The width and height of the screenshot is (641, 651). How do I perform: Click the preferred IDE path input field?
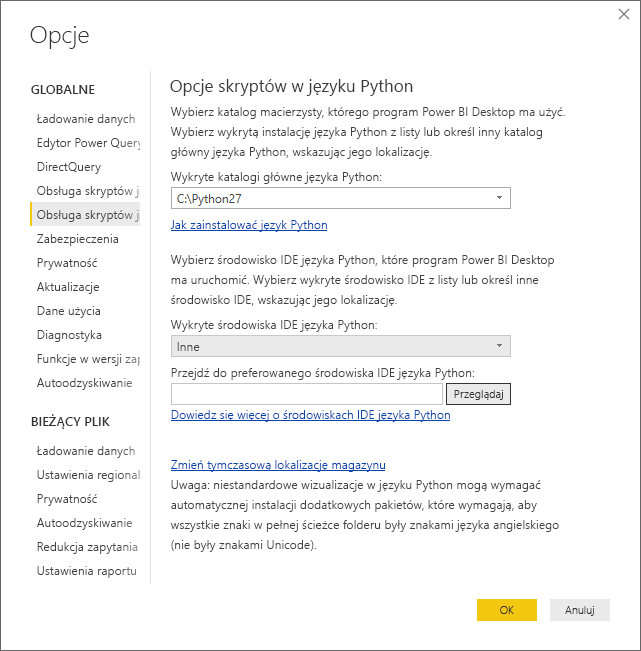point(307,394)
